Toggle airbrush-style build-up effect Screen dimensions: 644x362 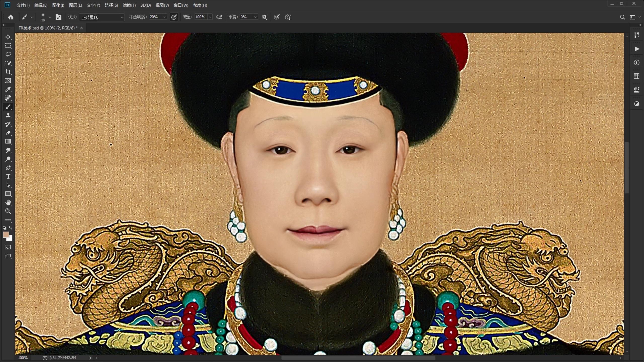[x=219, y=17]
